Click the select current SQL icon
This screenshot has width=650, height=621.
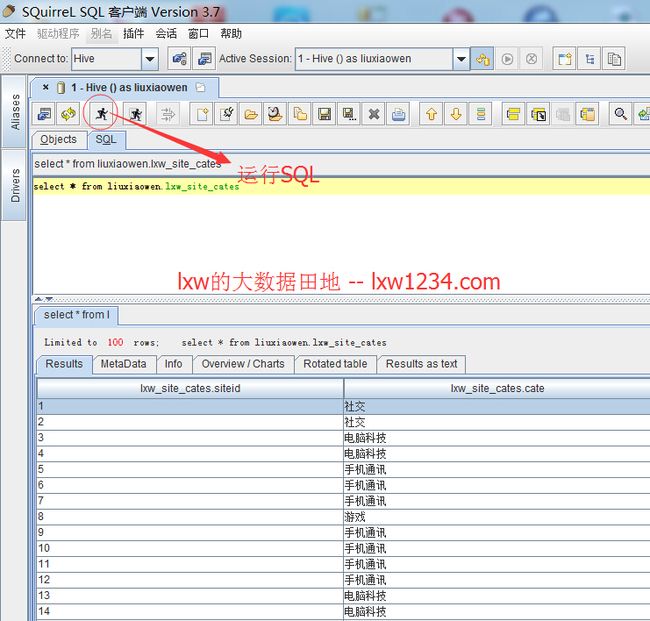click(x=480, y=114)
